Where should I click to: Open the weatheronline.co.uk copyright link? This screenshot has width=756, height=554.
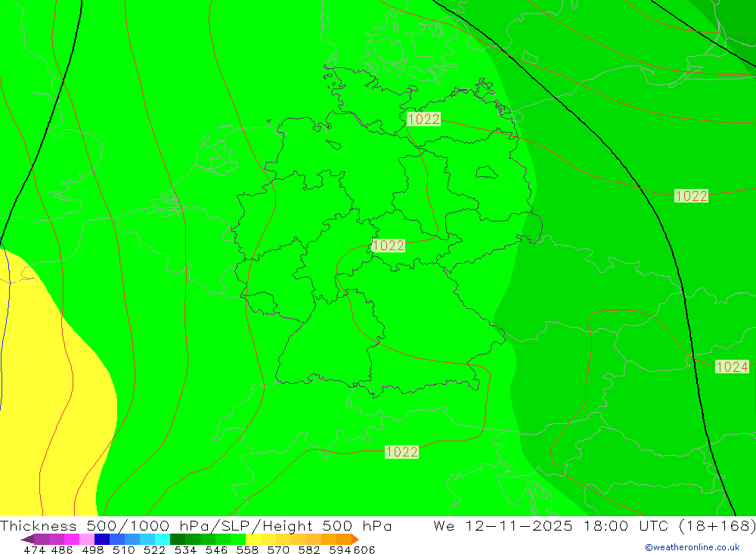(692, 547)
